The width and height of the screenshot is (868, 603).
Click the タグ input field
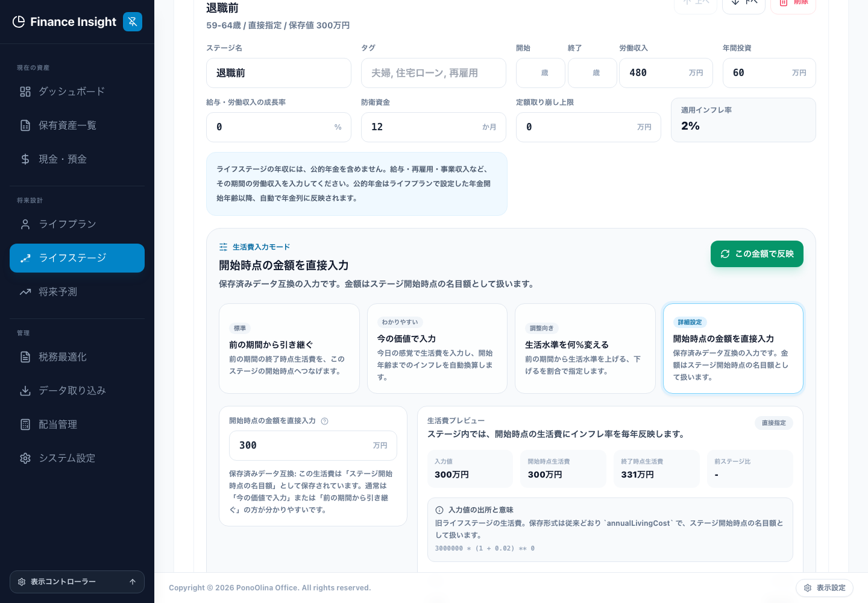433,73
